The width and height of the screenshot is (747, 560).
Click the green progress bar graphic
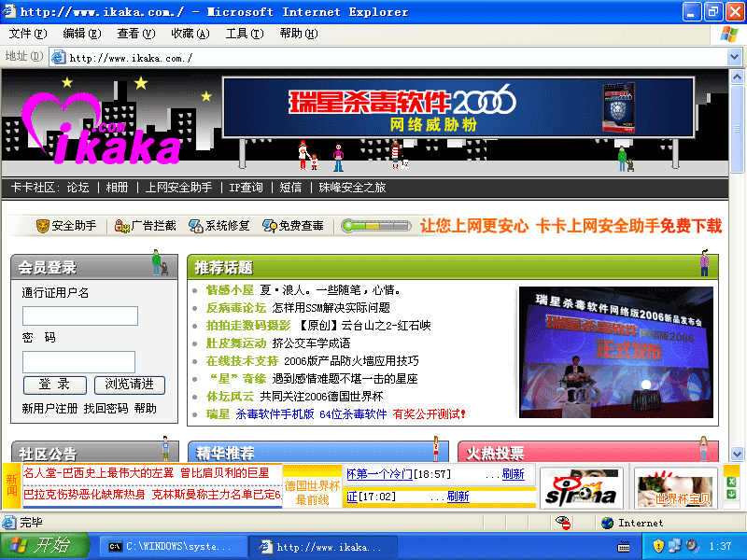click(x=376, y=226)
